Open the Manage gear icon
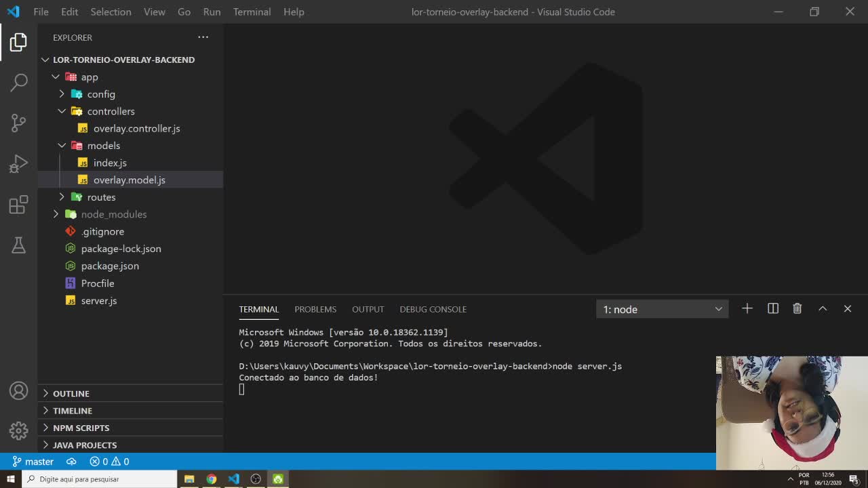 point(18,430)
